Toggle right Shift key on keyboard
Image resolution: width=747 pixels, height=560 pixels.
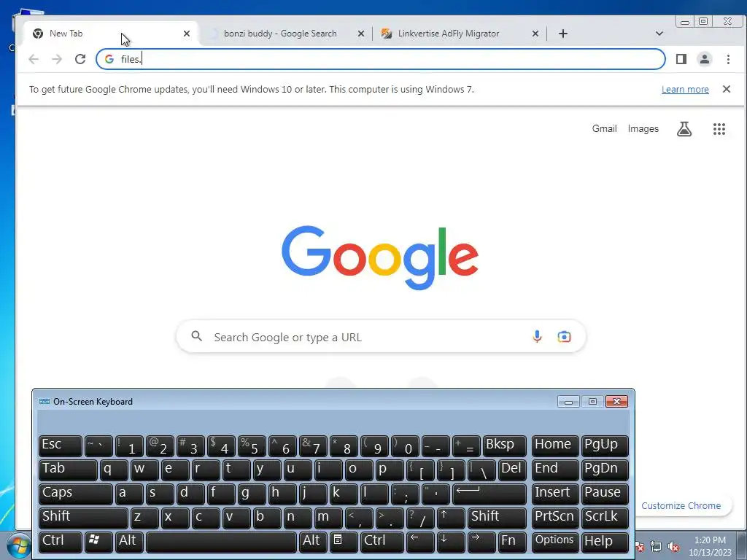click(x=497, y=518)
